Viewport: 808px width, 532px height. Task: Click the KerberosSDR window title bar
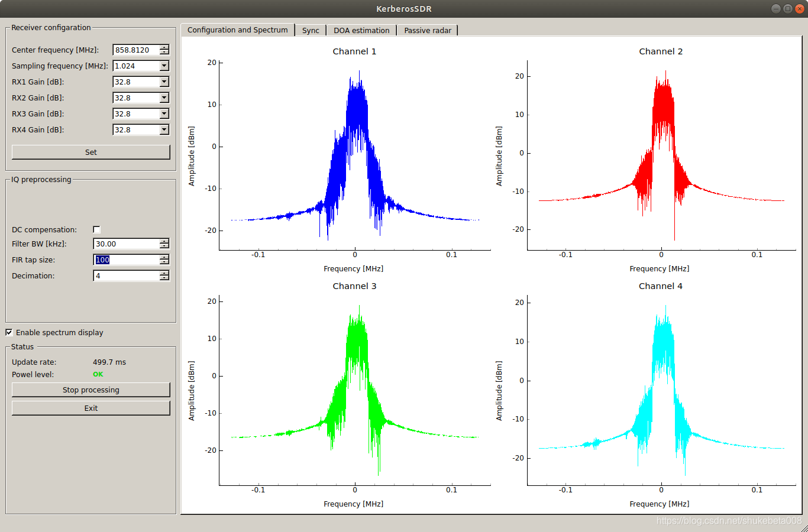404,9
